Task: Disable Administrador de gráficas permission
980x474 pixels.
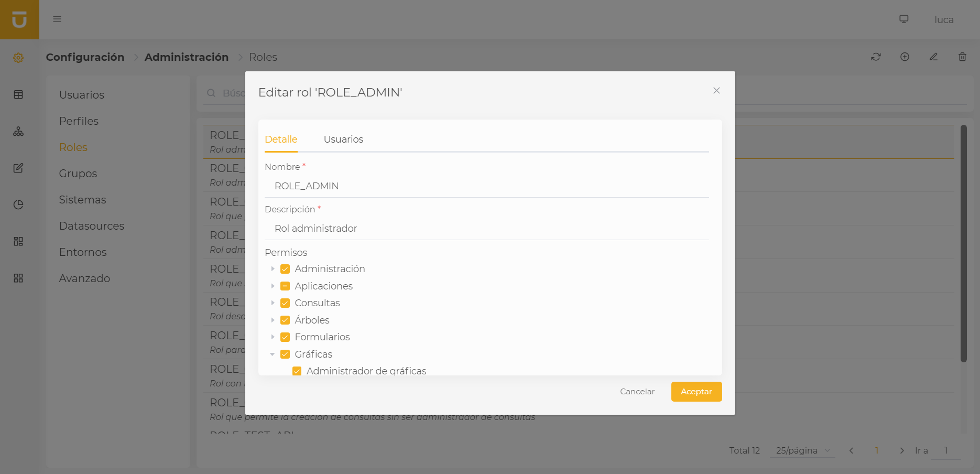Action: pyautogui.click(x=297, y=371)
